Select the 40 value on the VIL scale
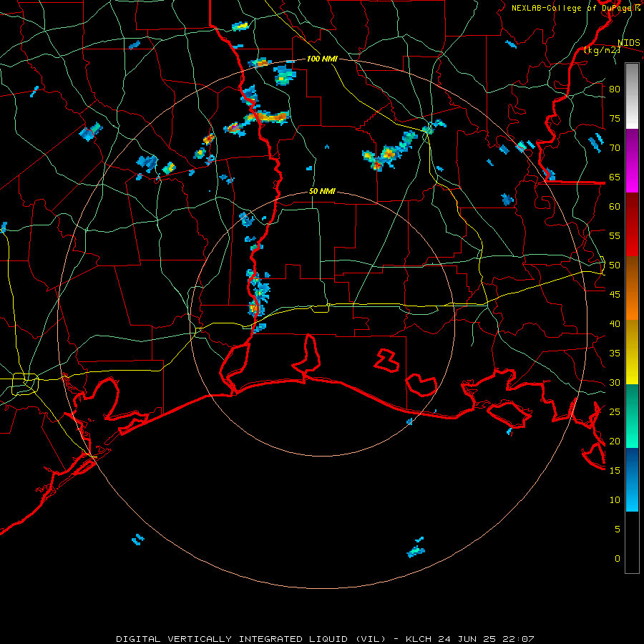This screenshot has height=644, width=644. (615, 323)
